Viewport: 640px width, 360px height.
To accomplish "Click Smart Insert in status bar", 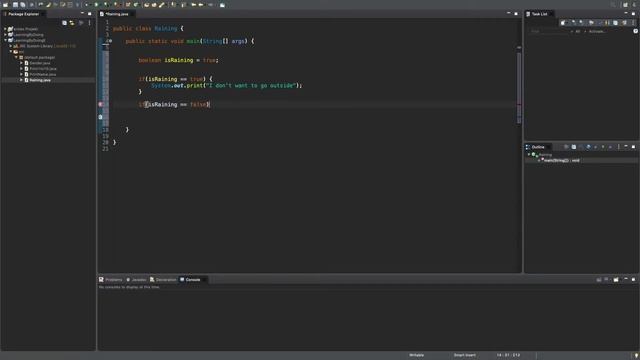I will 464,355.
